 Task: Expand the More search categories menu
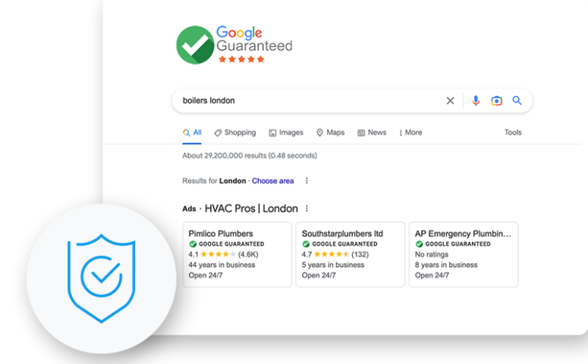coord(410,133)
